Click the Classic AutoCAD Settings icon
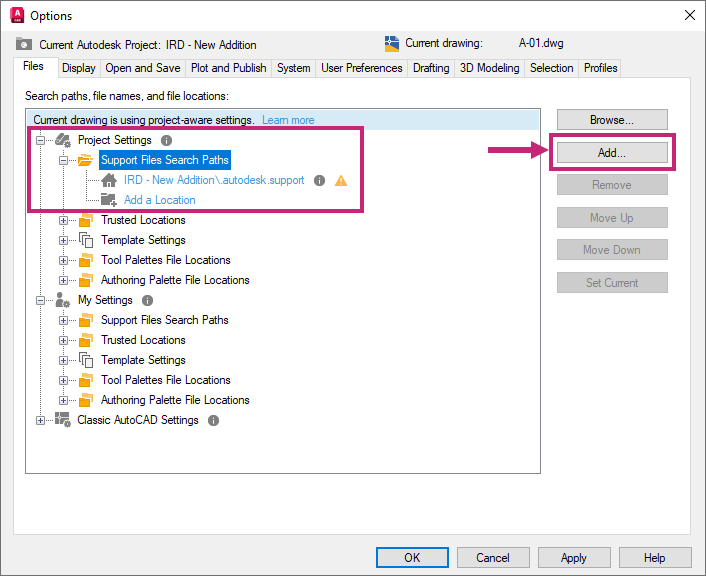The width and height of the screenshot is (706, 576). click(63, 420)
